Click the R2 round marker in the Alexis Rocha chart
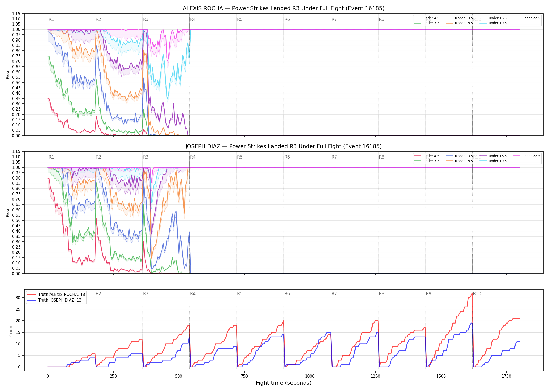549x392 pixels. (x=98, y=19)
